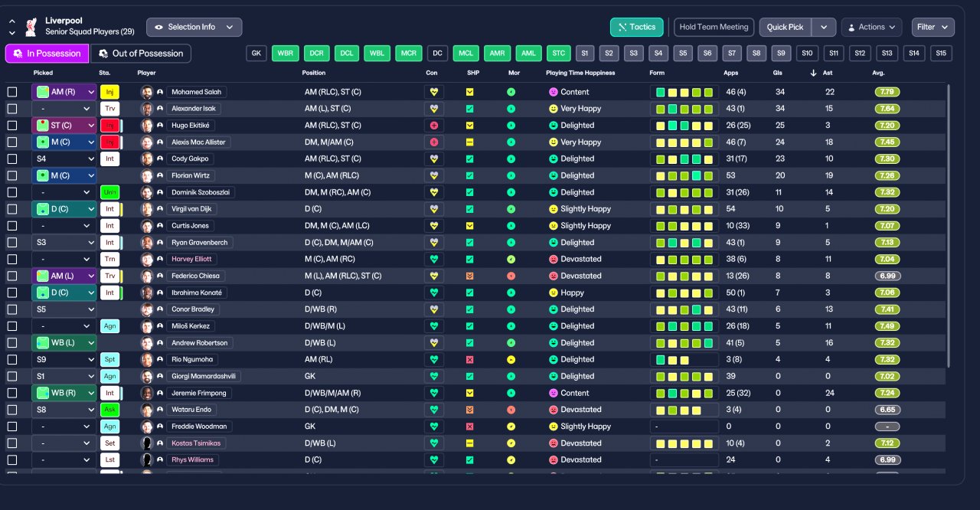980x510 pixels.
Task: Click Hold Team Meeting
Action: pos(714,27)
